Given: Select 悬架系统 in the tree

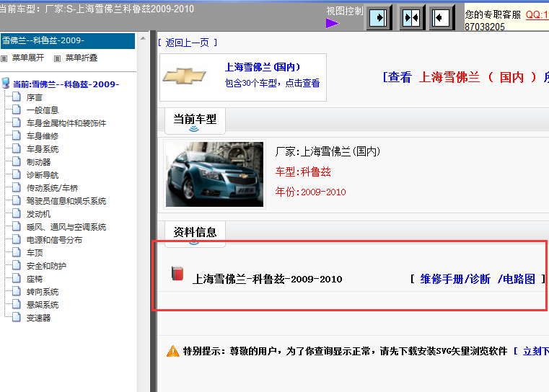Looking at the screenshot, I should click(x=43, y=305).
